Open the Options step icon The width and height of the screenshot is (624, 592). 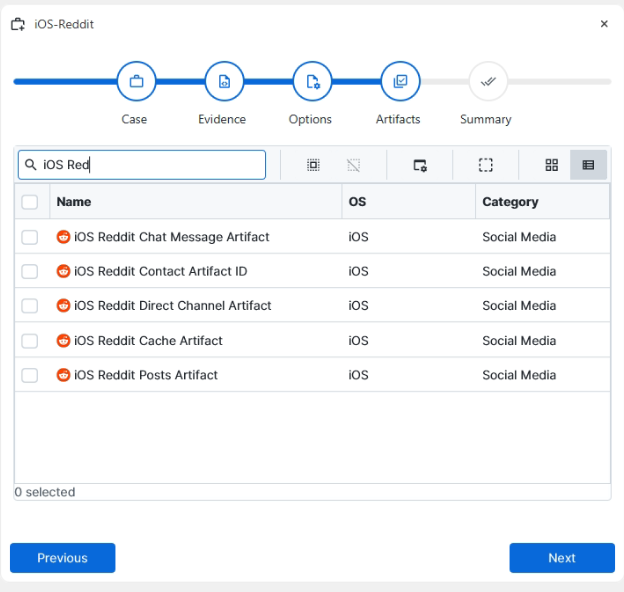click(312, 82)
